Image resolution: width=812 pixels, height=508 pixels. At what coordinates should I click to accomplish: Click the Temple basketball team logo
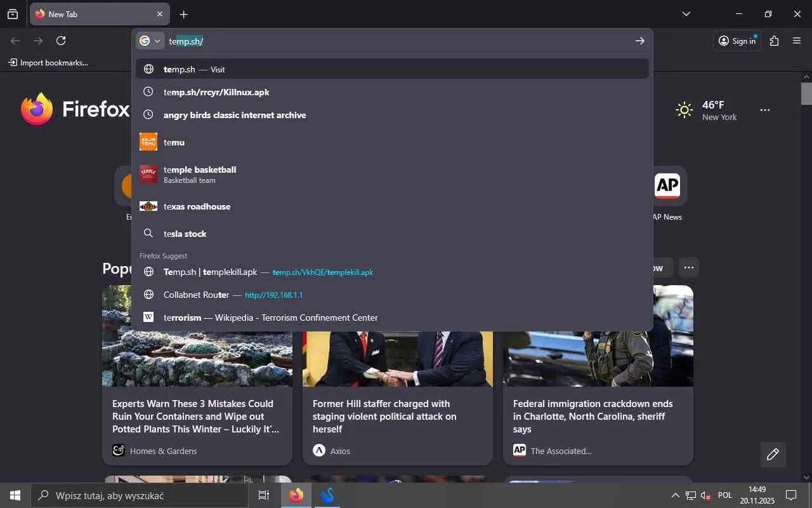click(148, 174)
